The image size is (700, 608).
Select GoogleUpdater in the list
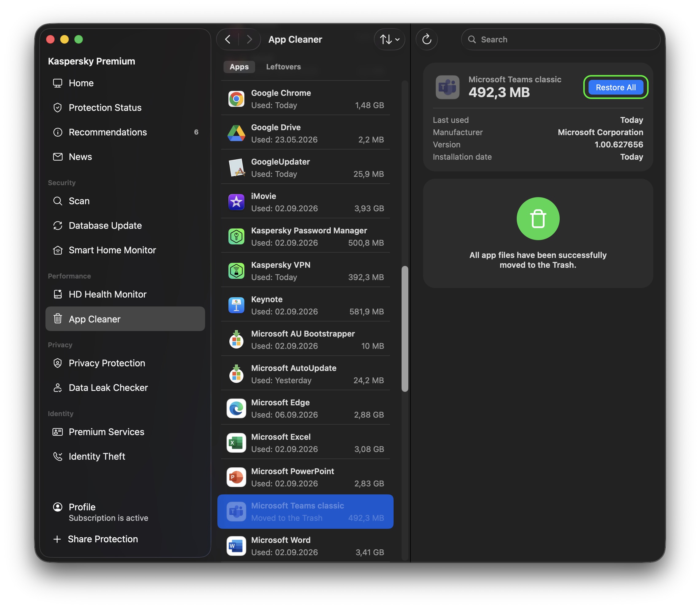pos(305,168)
